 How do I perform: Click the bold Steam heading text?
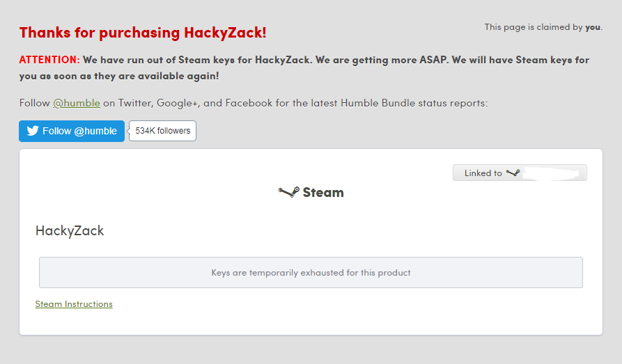(x=323, y=192)
